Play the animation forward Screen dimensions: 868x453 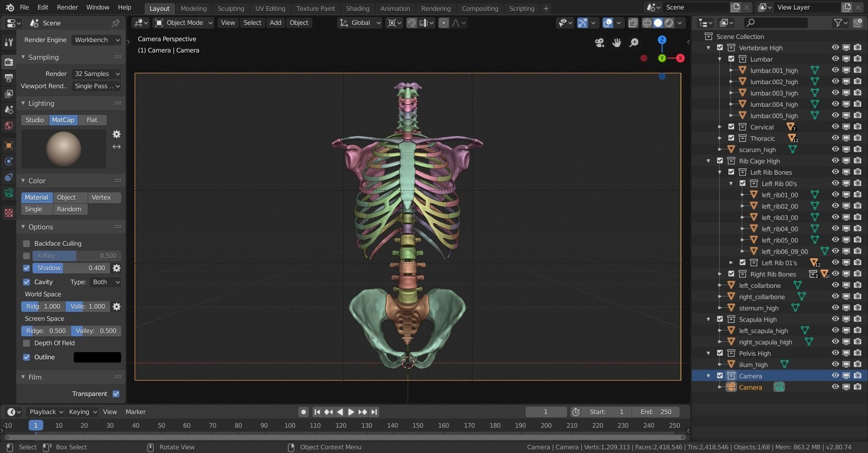tap(351, 412)
